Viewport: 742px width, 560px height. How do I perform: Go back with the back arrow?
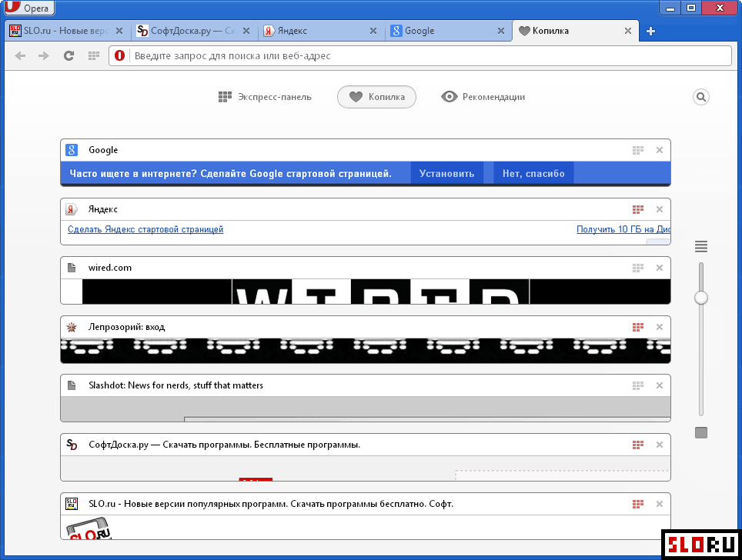click(x=20, y=56)
